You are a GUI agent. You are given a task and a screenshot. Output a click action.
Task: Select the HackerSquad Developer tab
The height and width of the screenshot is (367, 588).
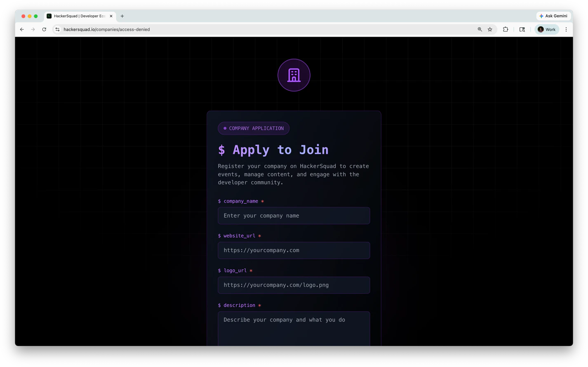coord(80,16)
